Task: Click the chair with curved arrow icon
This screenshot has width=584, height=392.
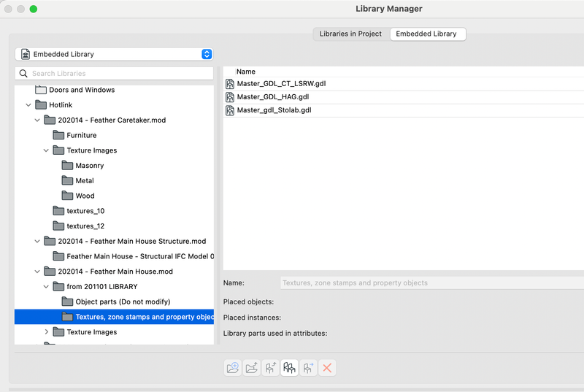Action: (x=270, y=368)
